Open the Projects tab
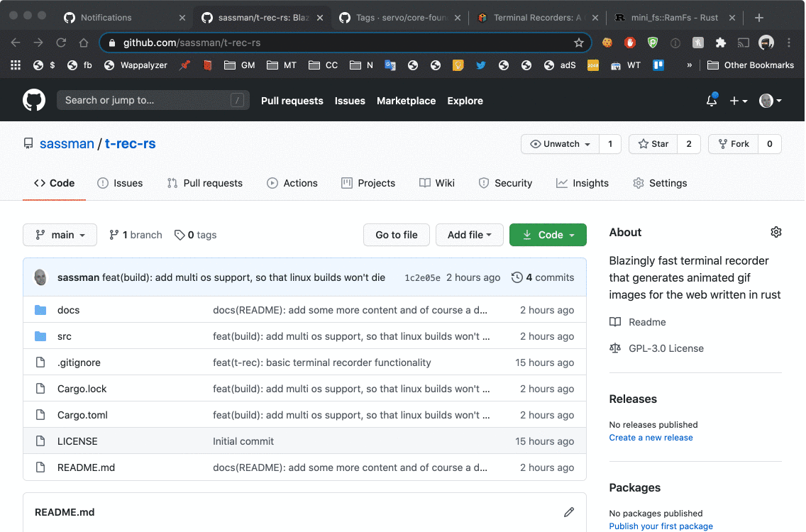 [368, 183]
